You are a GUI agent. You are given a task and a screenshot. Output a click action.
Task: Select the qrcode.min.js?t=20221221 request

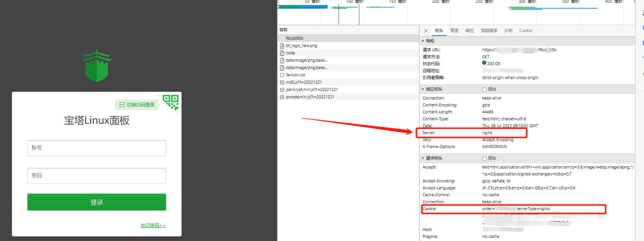point(348,97)
